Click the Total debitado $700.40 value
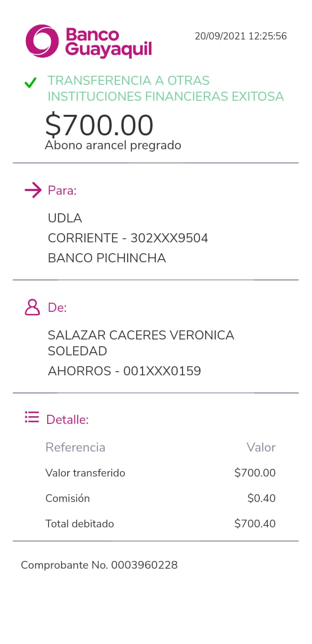 pyautogui.click(x=255, y=524)
